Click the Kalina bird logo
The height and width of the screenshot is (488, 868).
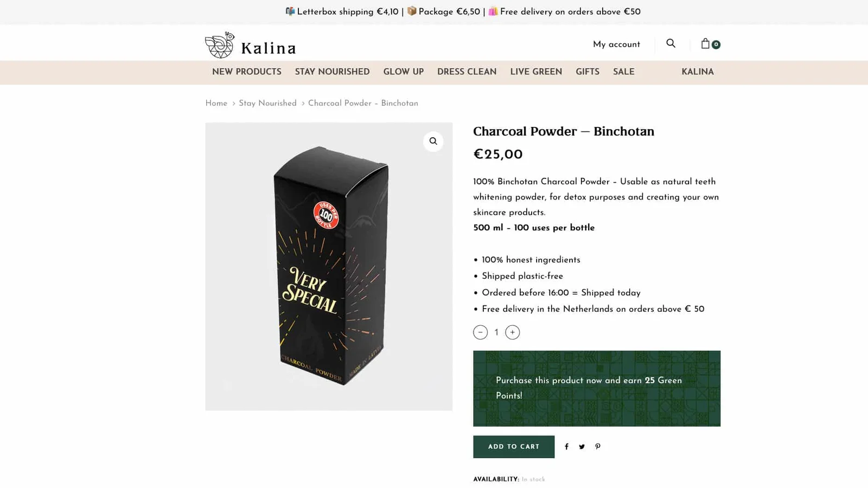point(220,45)
